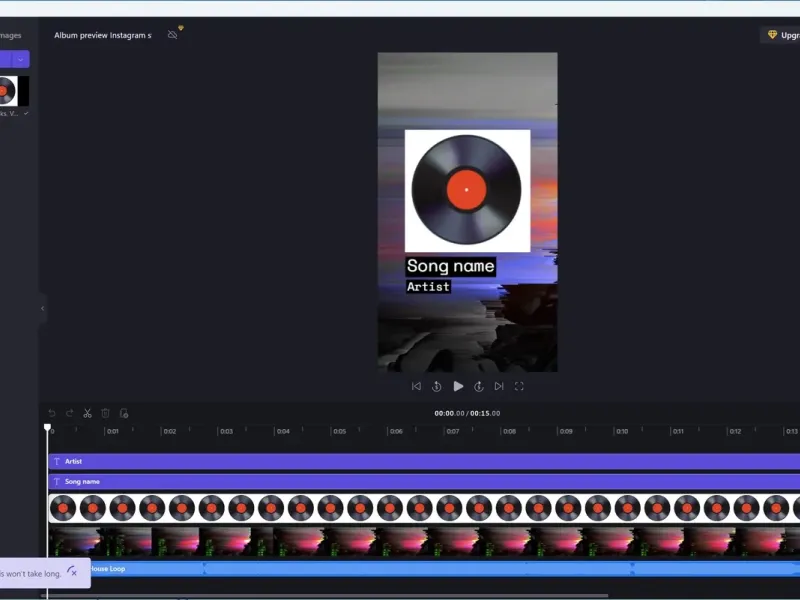Viewport: 800px width, 600px height.
Task: Play the video preview
Action: 458,386
